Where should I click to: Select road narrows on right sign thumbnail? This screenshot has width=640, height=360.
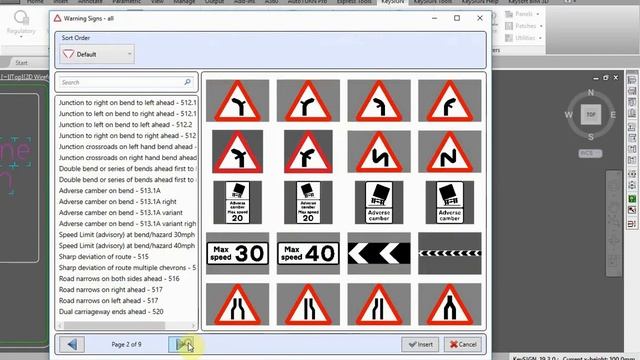(308, 304)
